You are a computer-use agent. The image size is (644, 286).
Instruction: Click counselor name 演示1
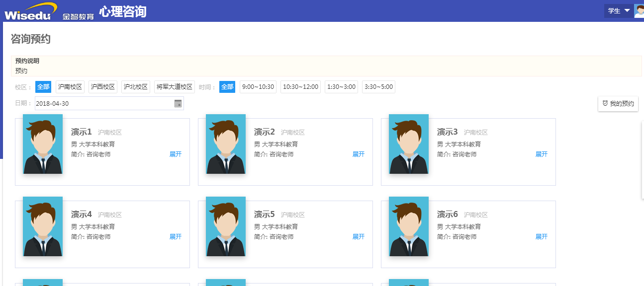click(x=82, y=132)
